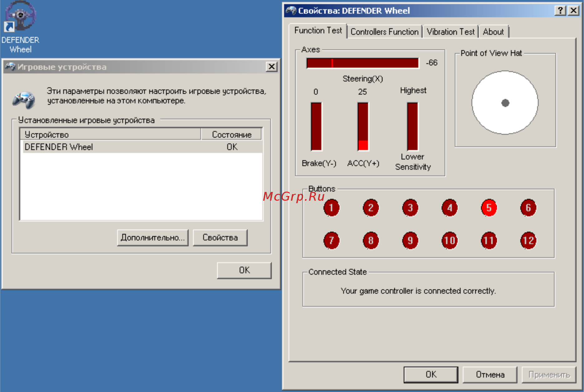The image size is (584, 392).
Task: Click button indicator 8 in Buttons group
Action: (x=371, y=240)
